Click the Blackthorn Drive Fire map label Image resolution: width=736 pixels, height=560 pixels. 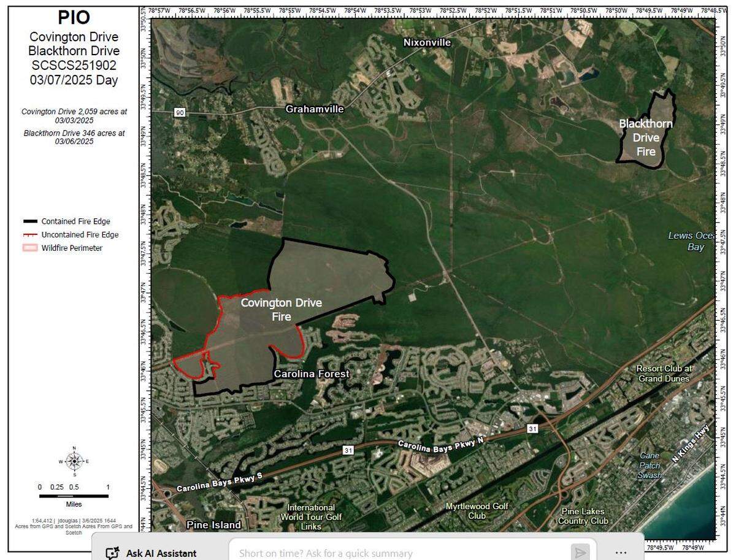645,137
